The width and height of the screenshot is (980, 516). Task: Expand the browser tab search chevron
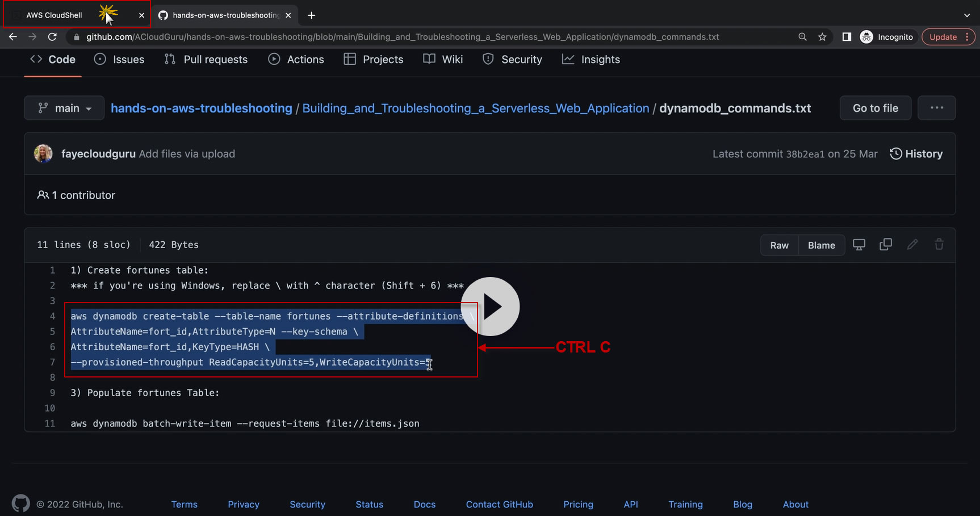tap(967, 15)
